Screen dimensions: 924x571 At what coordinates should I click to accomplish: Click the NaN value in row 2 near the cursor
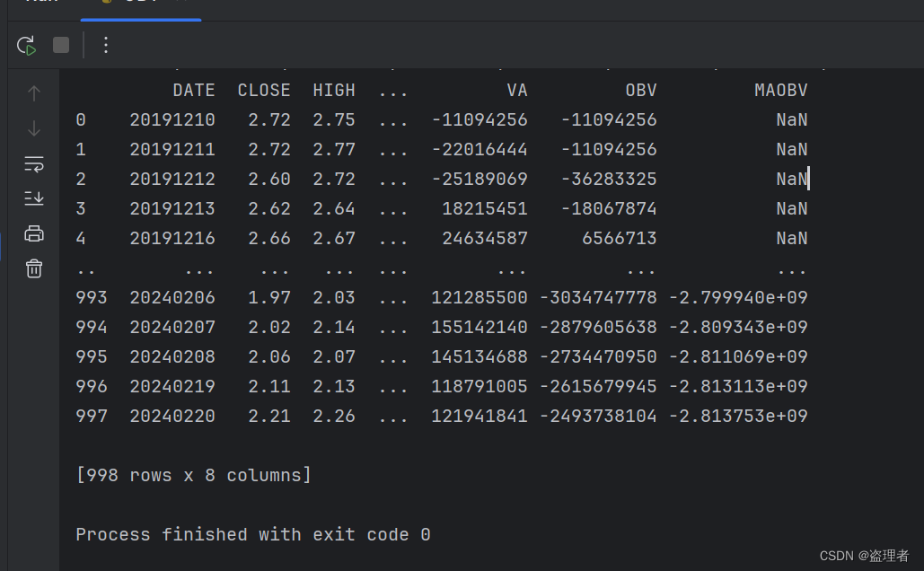(x=791, y=179)
